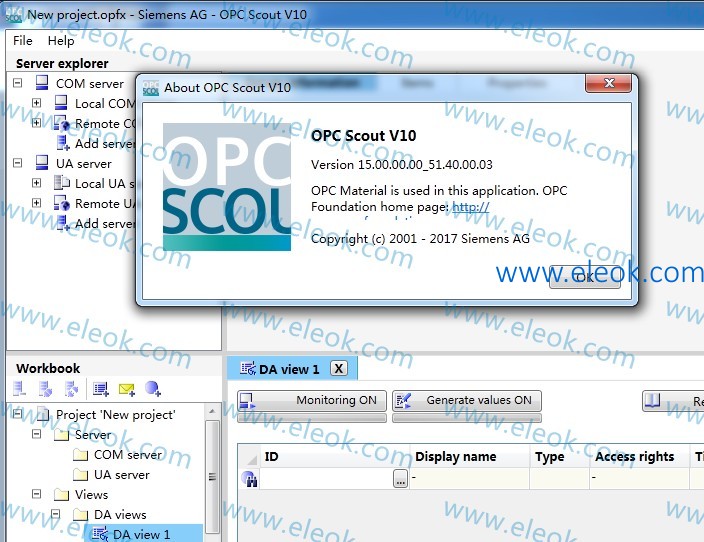Collapse the Project 'New project' node
Image resolution: width=704 pixels, height=542 pixels.
[x=18, y=414]
